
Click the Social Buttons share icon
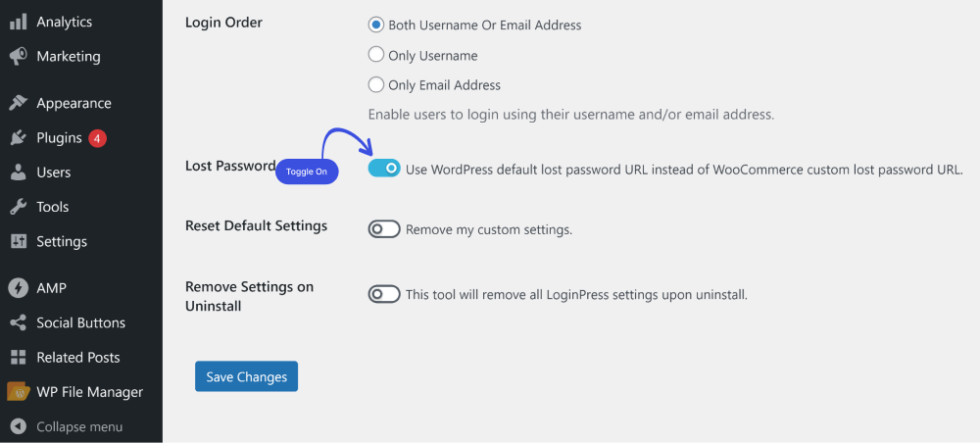[18, 323]
